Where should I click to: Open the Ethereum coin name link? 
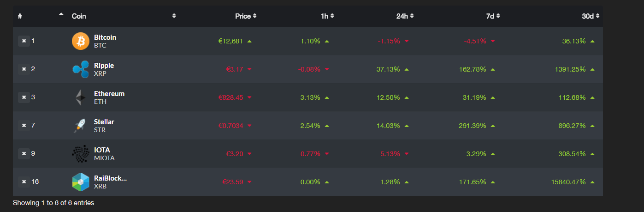pyautogui.click(x=109, y=94)
